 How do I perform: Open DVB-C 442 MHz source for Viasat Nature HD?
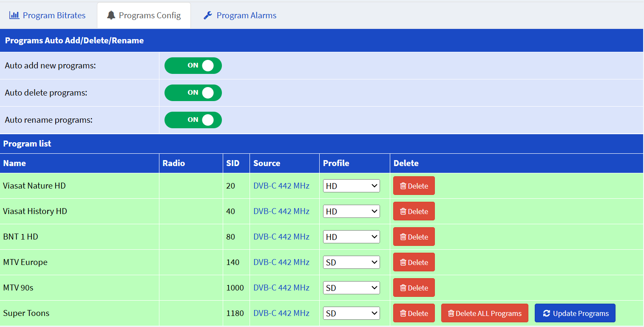click(x=281, y=186)
